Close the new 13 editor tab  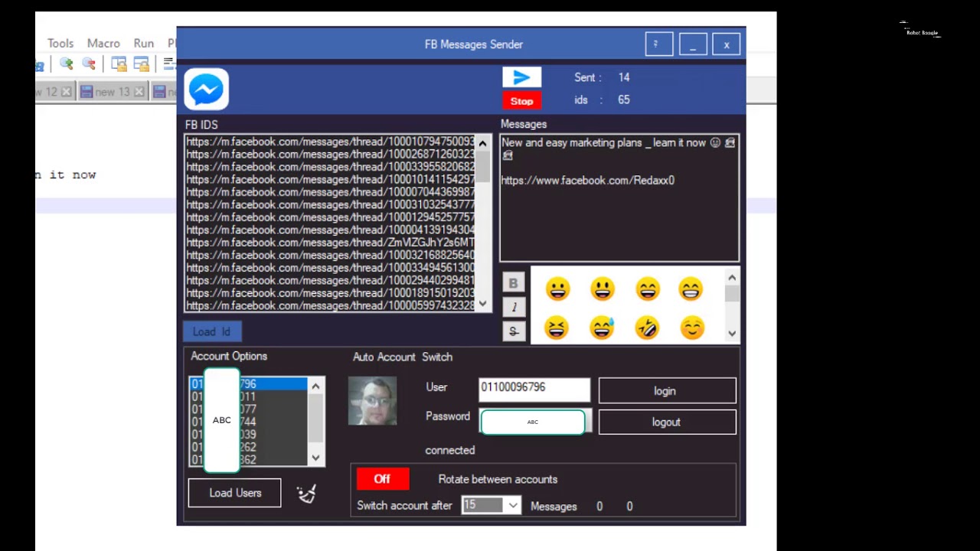pyautogui.click(x=139, y=92)
